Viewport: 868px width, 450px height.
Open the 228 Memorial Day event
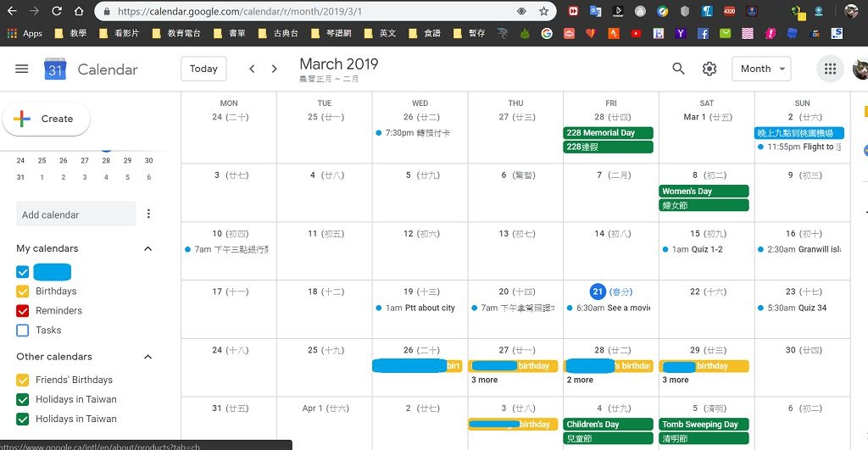[x=609, y=133]
